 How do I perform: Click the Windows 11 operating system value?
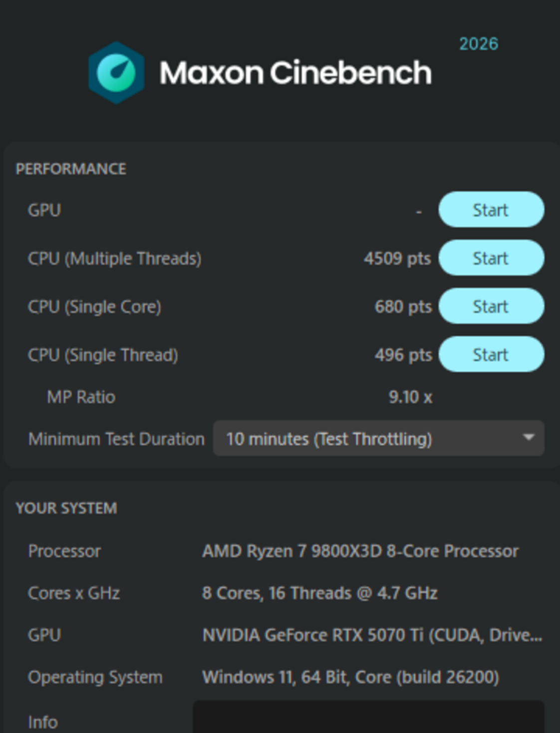click(350, 677)
